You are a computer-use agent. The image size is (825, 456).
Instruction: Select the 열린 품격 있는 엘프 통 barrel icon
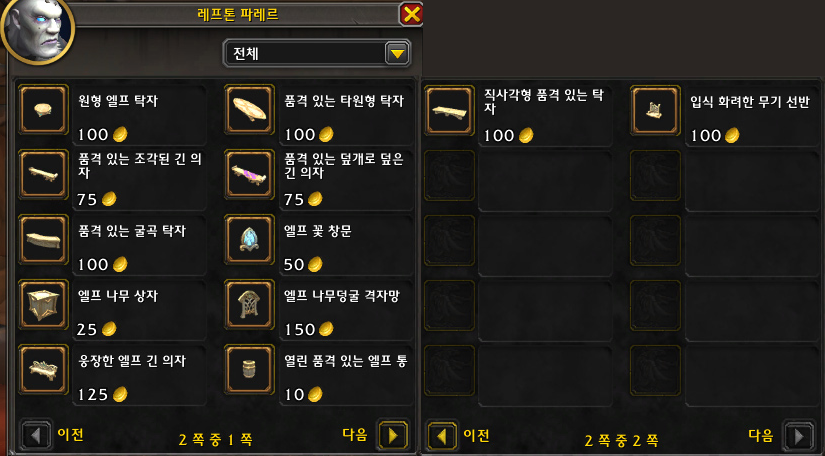click(x=249, y=369)
